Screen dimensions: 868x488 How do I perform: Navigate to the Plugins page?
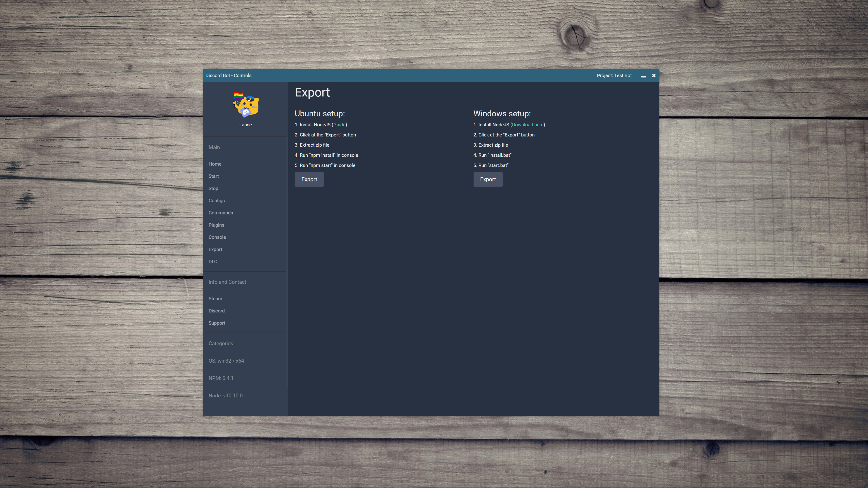click(x=216, y=225)
